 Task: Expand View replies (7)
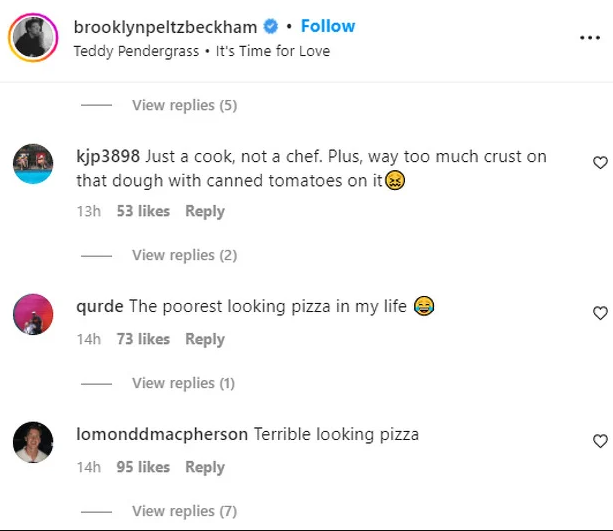pyautogui.click(x=184, y=511)
